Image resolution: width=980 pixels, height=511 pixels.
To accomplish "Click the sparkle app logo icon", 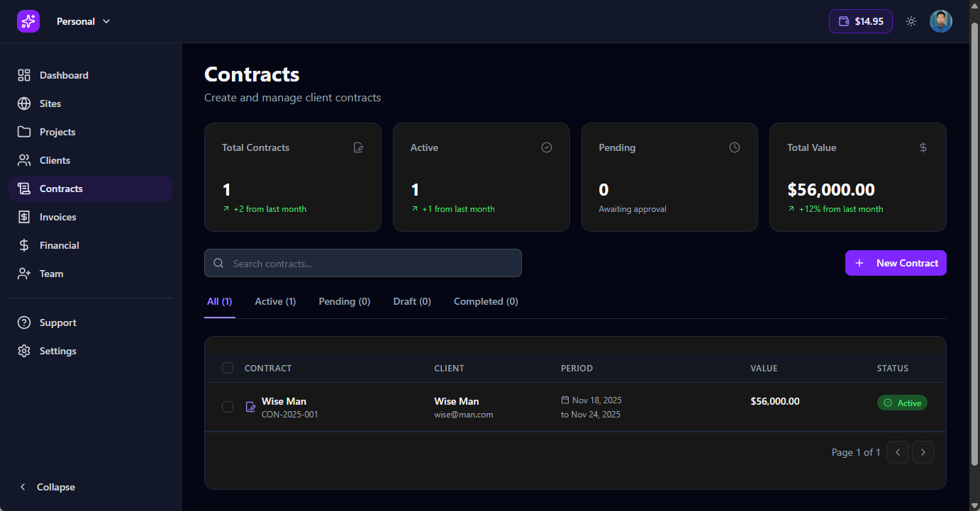I will (x=28, y=21).
